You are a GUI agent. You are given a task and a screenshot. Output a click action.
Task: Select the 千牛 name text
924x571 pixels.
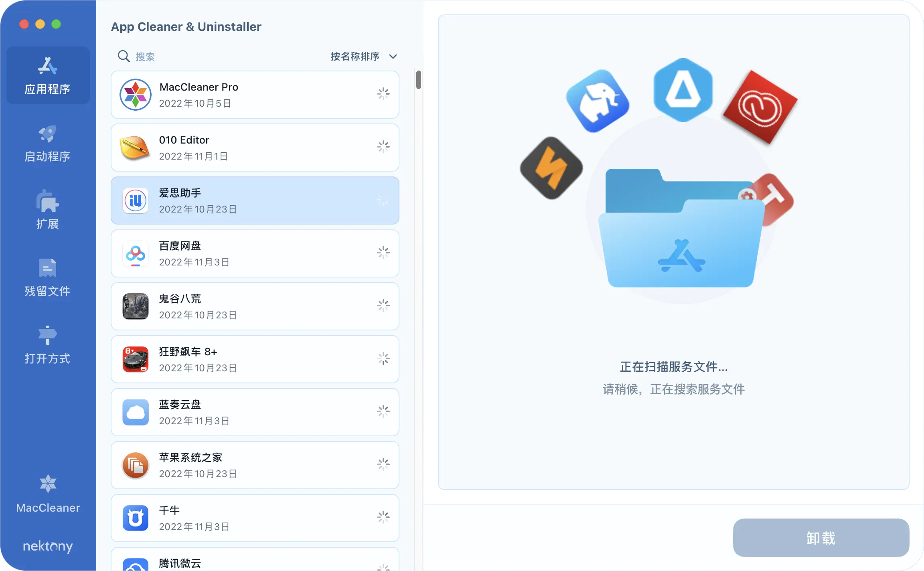[169, 510]
